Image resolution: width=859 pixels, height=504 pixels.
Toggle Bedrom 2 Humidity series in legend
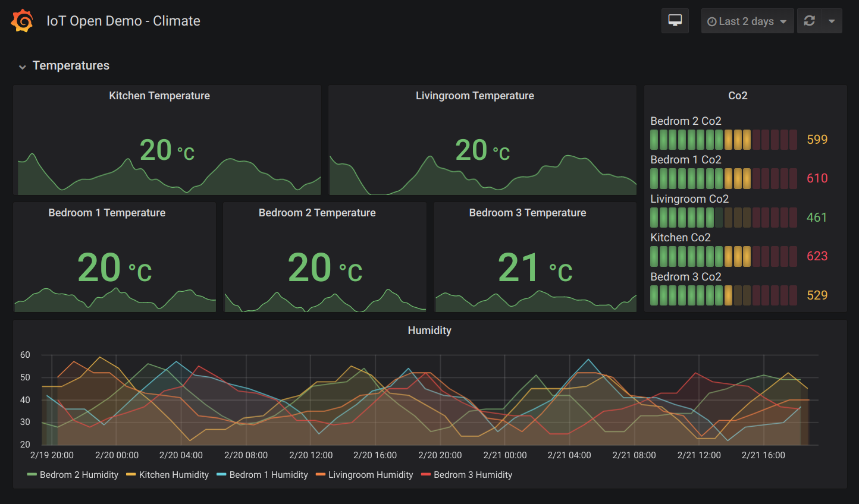pyautogui.click(x=79, y=475)
